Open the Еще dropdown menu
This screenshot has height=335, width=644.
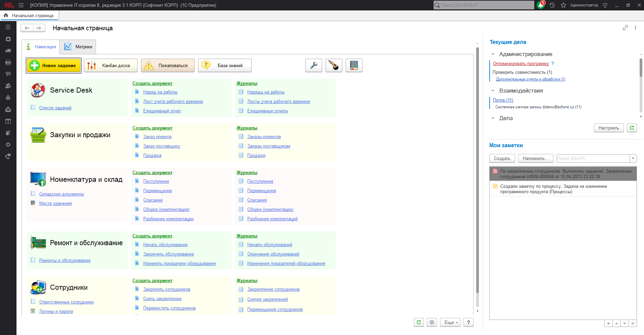[x=450, y=322]
